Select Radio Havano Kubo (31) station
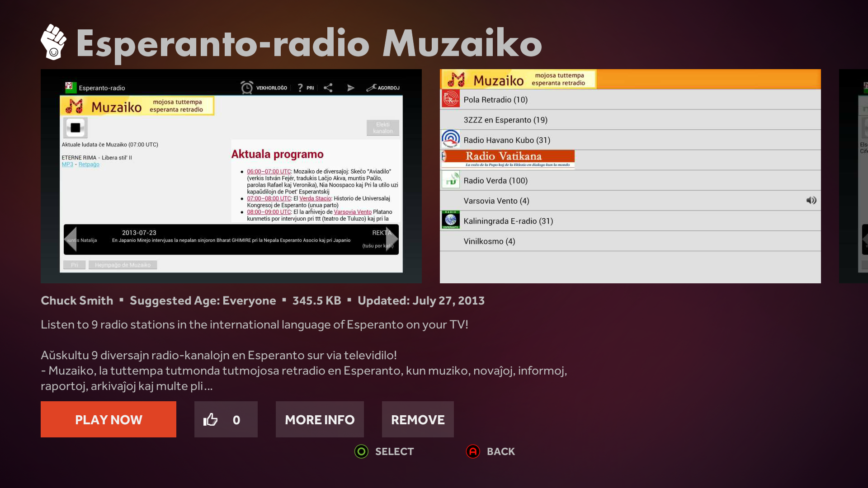Viewport: 868px width, 488px height. (630, 140)
